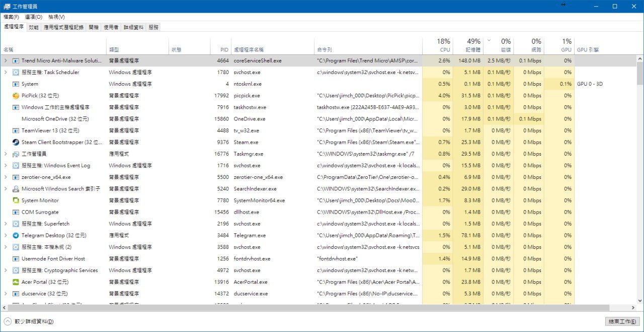This screenshot has height=332, width=644.
Task: Sort processes by CPU column header
Action: (x=437, y=45)
